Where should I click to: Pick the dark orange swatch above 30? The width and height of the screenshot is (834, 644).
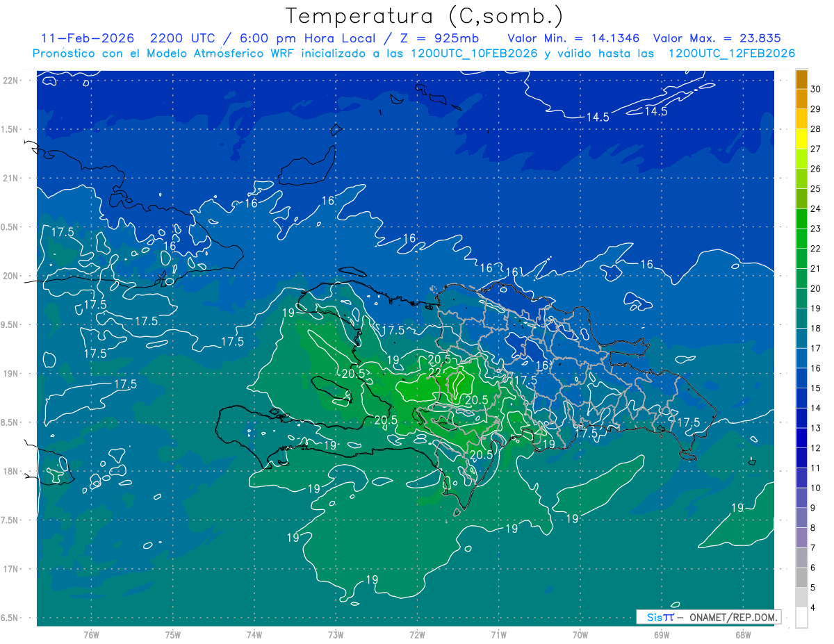[x=801, y=79]
